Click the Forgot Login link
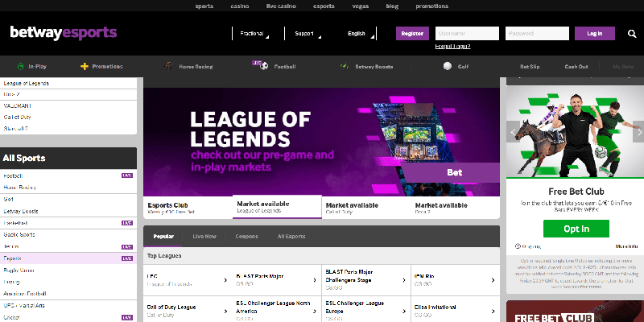The height and width of the screenshot is (322, 644). (x=452, y=47)
